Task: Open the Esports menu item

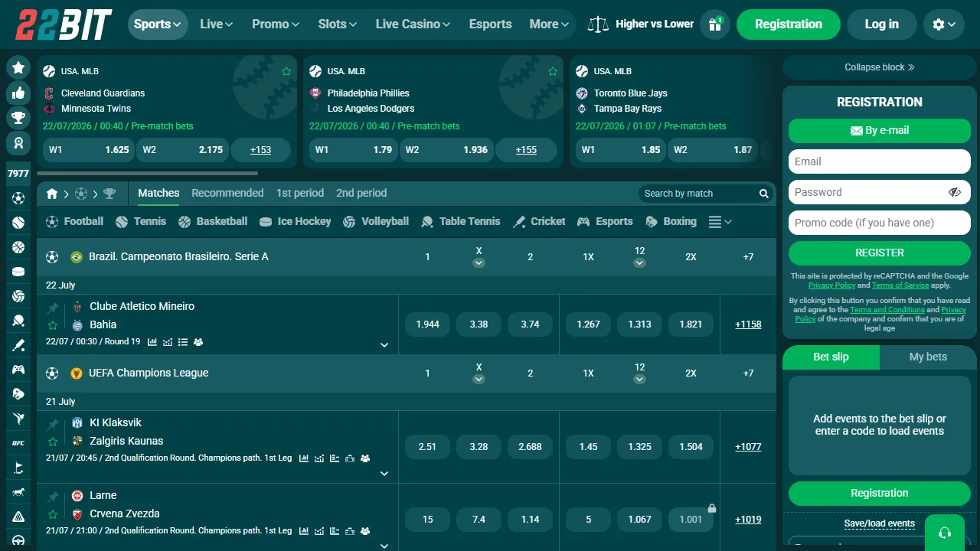Action: [490, 24]
